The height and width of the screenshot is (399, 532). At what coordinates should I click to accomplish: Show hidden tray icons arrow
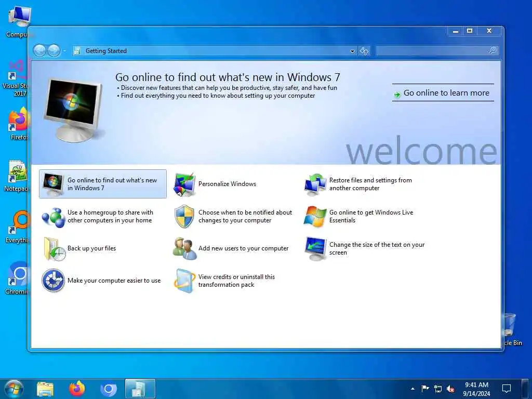[x=413, y=389]
